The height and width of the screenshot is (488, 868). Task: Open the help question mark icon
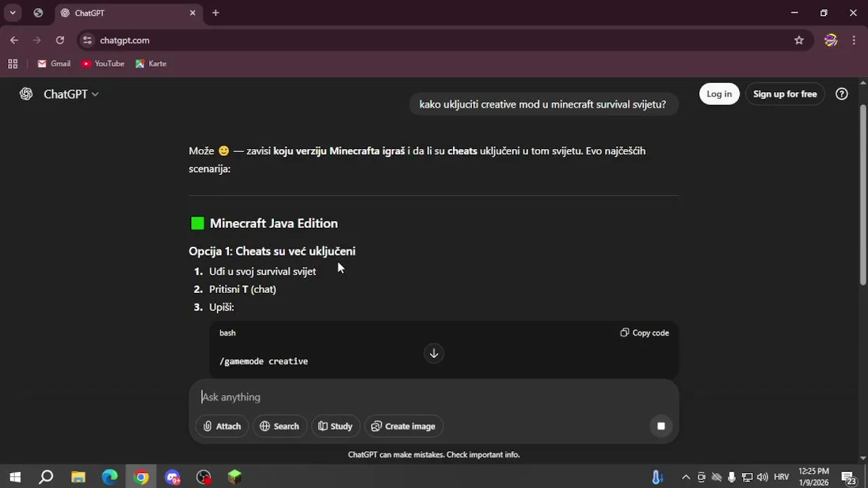point(842,94)
